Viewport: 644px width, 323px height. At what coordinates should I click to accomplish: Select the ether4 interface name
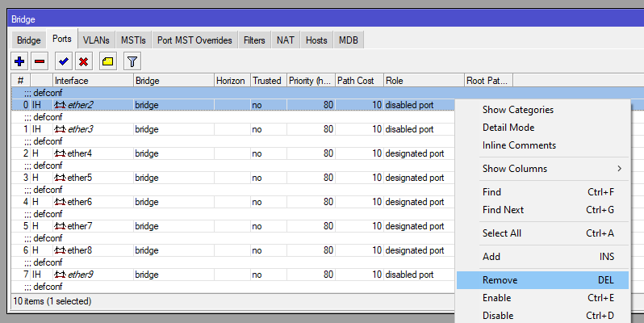pos(80,153)
